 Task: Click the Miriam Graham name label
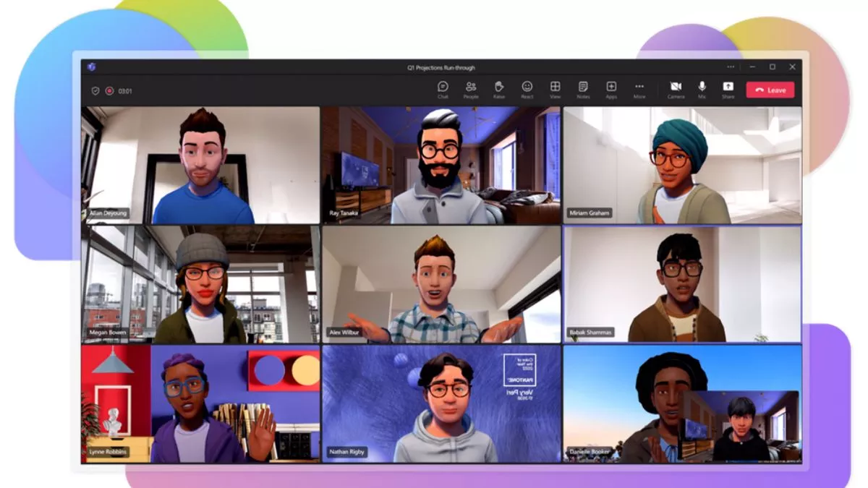click(x=590, y=213)
